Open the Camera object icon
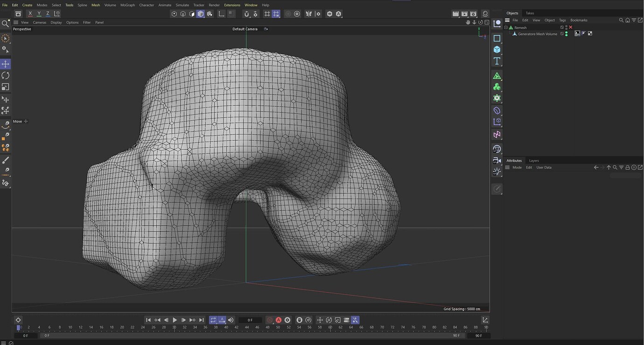644x345 pixels. pyautogui.click(x=497, y=160)
